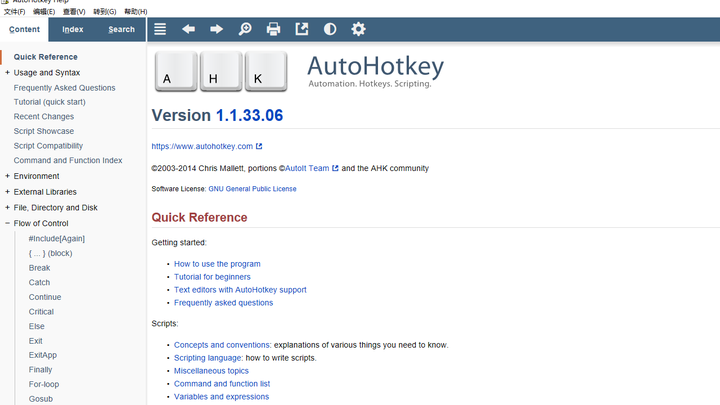Open the { ... } (block) topic
This screenshot has height=405, width=720.
pyautogui.click(x=51, y=253)
